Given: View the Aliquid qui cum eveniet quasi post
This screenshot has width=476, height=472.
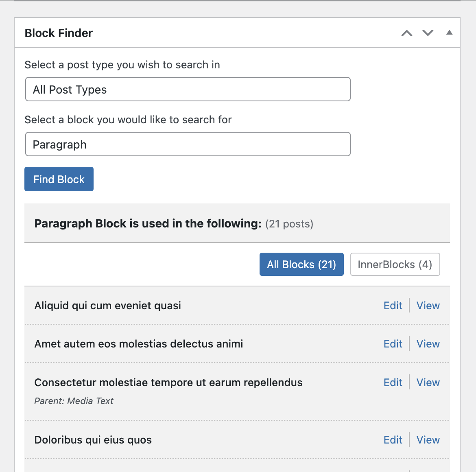Looking at the screenshot, I should tap(428, 306).
